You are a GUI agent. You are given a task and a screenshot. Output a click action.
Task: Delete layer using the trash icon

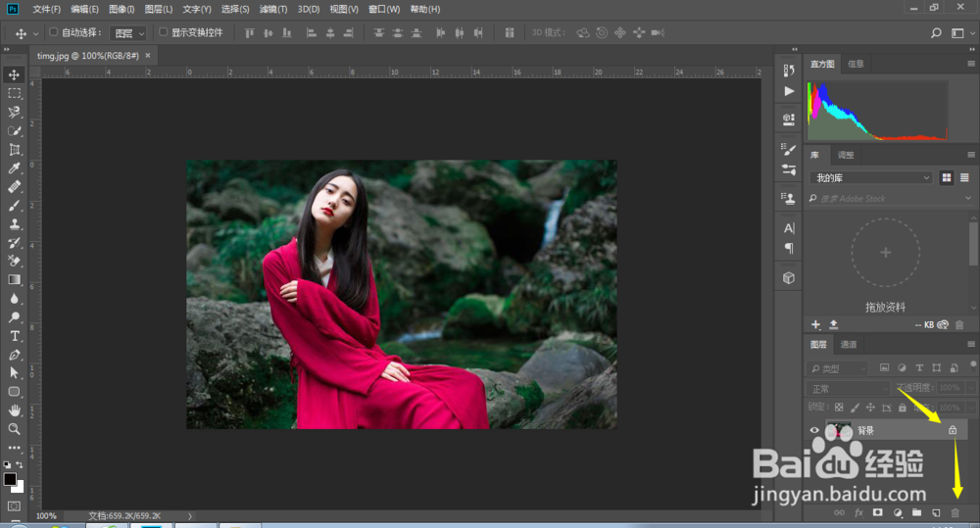pos(955,513)
